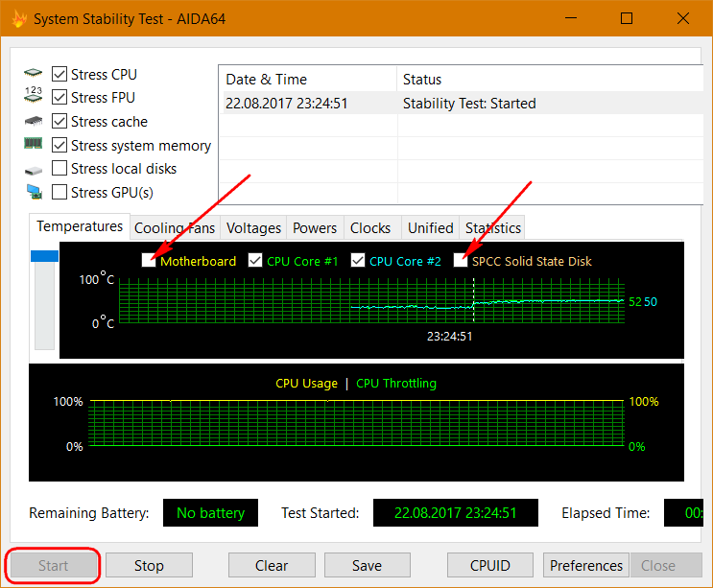Click the greyed-out Close button
Screen dimensions: 713x588
(x=667, y=566)
